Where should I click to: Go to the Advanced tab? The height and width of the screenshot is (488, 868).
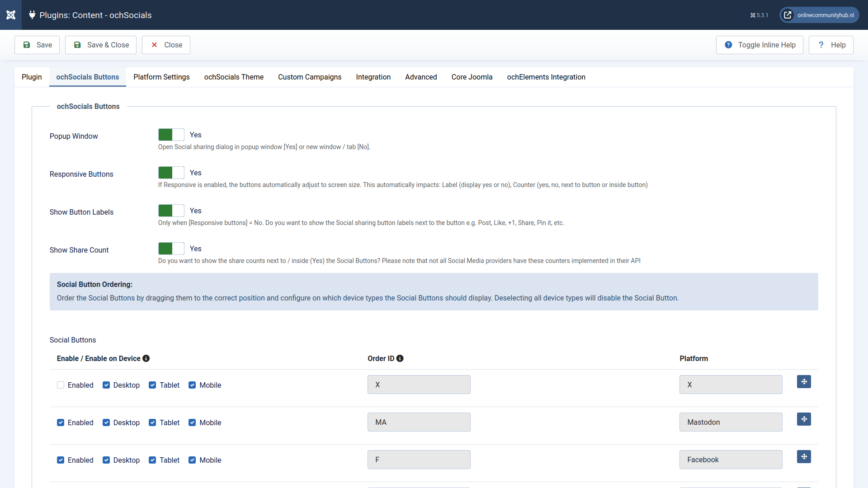421,77
